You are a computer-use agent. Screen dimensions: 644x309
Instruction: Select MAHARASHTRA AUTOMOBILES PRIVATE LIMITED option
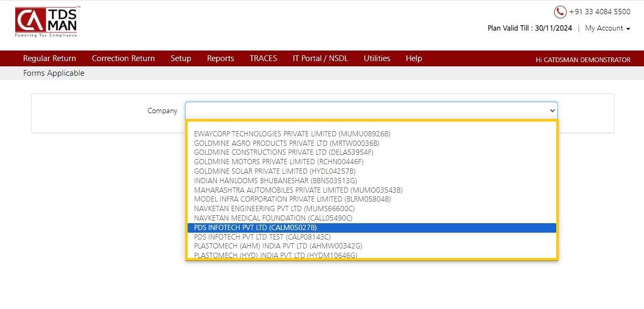[372, 190]
